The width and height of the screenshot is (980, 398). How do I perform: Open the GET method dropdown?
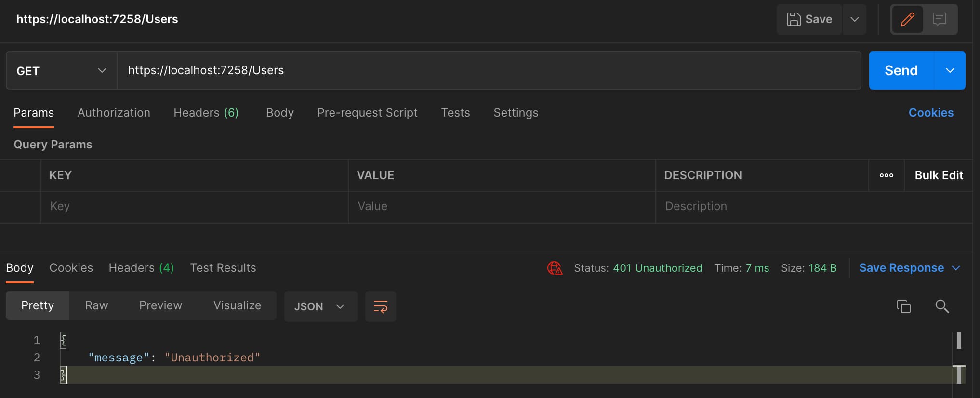(x=62, y=71)
